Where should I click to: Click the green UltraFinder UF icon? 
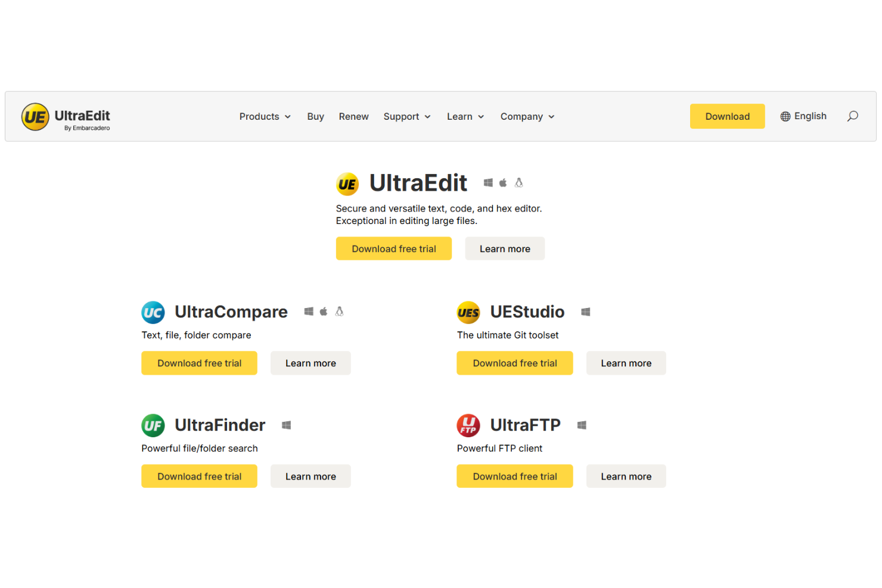point(153,425)
